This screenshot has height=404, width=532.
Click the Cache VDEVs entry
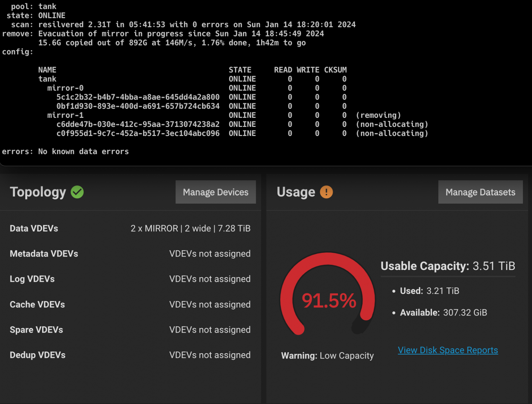tap(130, 305)
